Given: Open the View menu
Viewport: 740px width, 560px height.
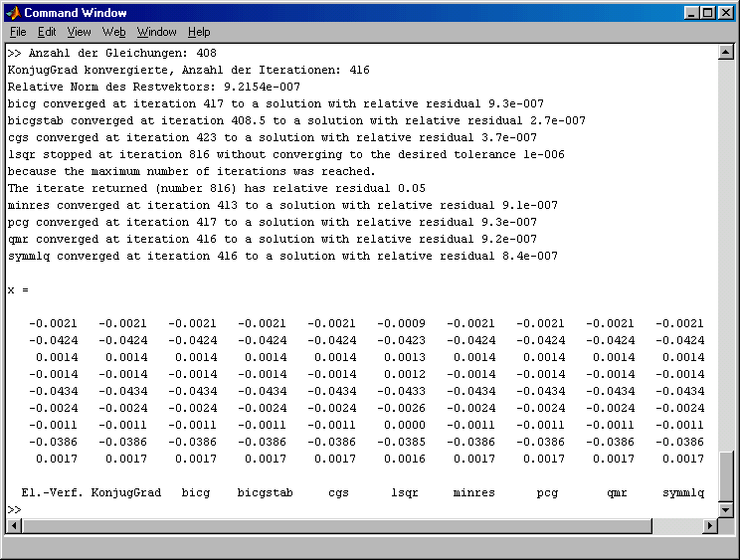Looking at the screenshot, I should point(79,32).
